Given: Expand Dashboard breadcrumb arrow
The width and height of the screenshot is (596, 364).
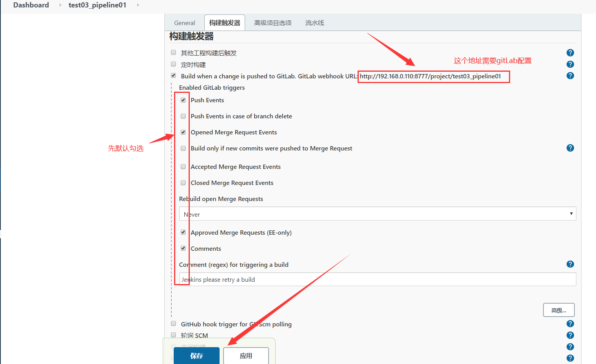Looking at the screenshot, I should coord(60,5).
